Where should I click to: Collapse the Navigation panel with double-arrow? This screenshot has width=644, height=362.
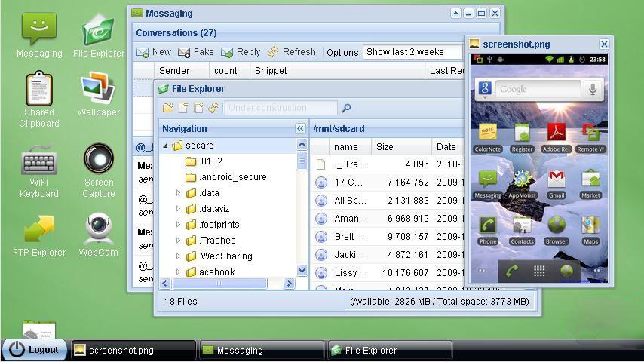(300, 129)
